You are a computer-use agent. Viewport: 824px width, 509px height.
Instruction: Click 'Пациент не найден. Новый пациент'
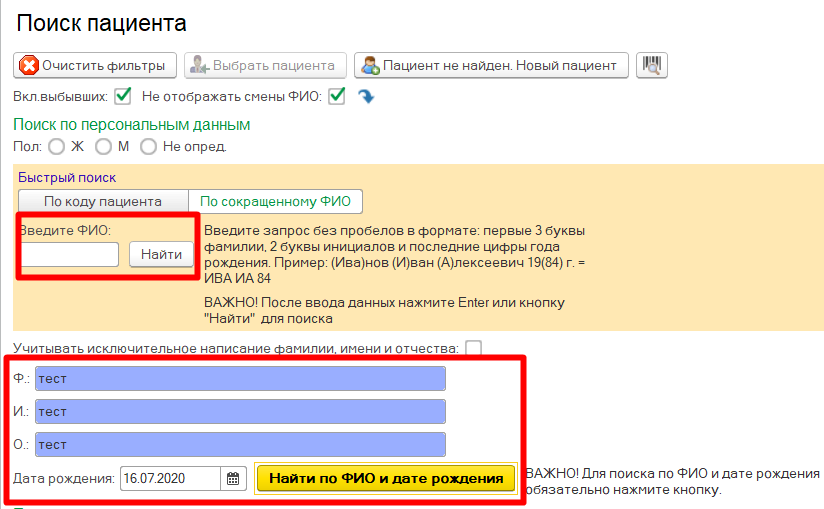492,65
